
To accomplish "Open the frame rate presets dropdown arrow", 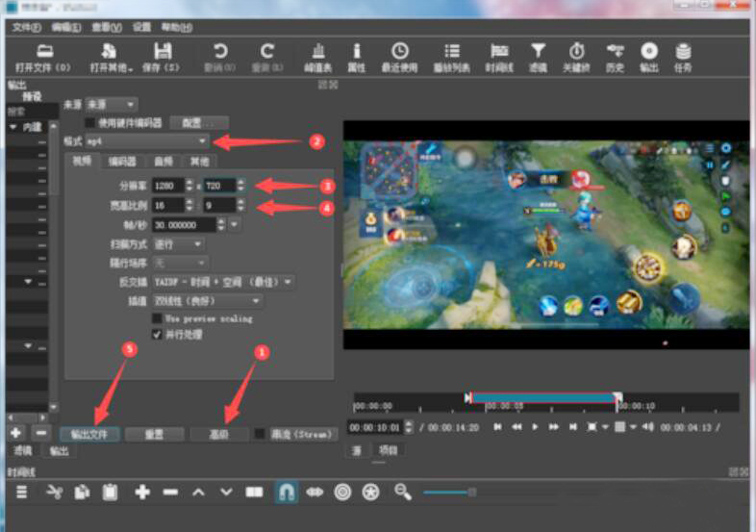I will coord(235,225).
